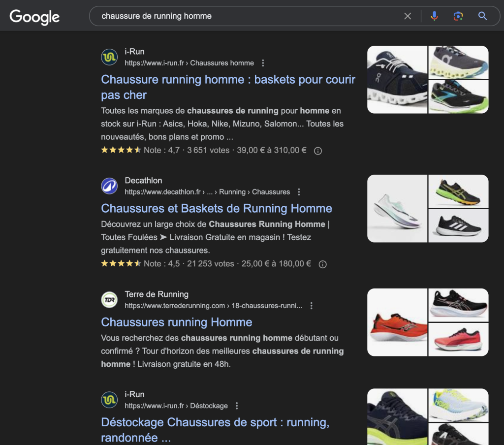Viewport: 504px width, 445px height.
Task: Click the Decathlon site favicon
Action: pyautogui.click(x=109, y=185)
